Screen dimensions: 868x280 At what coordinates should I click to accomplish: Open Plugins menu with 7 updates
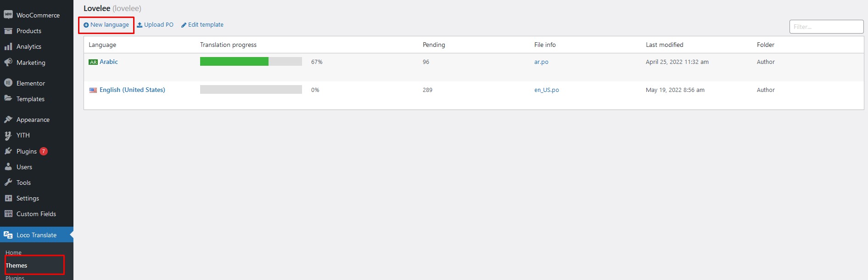pyautogui.click(x=27, y=151)
